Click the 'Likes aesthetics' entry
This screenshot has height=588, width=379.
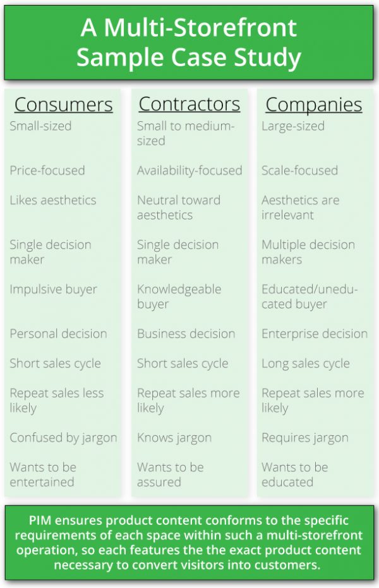pos(52,200)
